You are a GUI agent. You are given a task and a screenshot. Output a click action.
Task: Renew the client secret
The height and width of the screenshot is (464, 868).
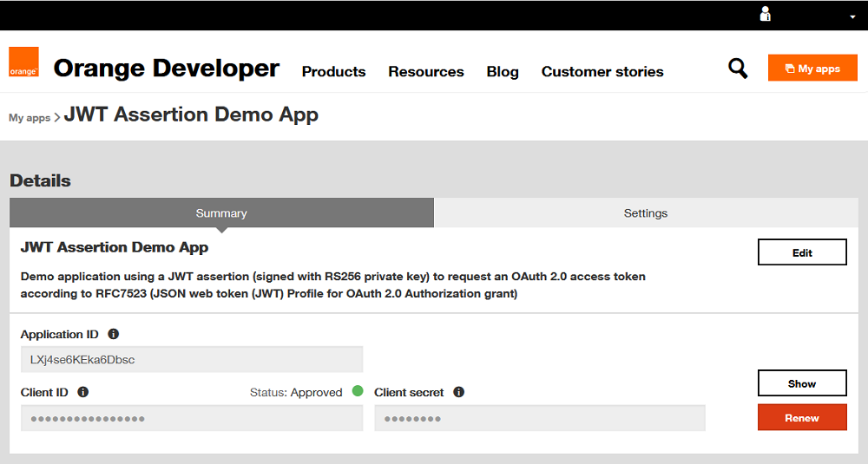point(802,417)
